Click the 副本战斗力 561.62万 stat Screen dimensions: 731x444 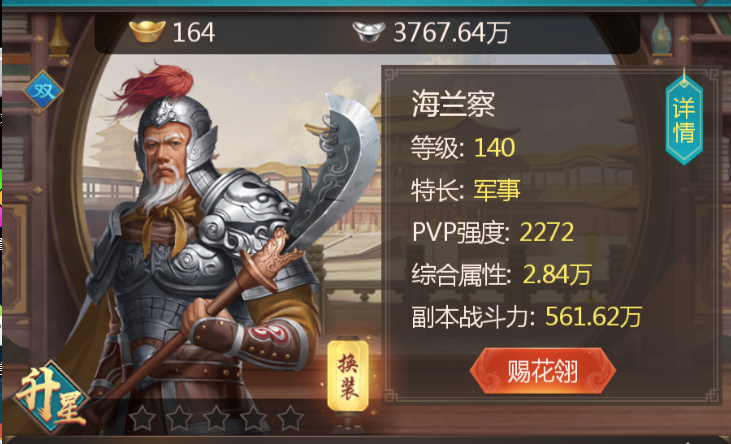(526, 316)
